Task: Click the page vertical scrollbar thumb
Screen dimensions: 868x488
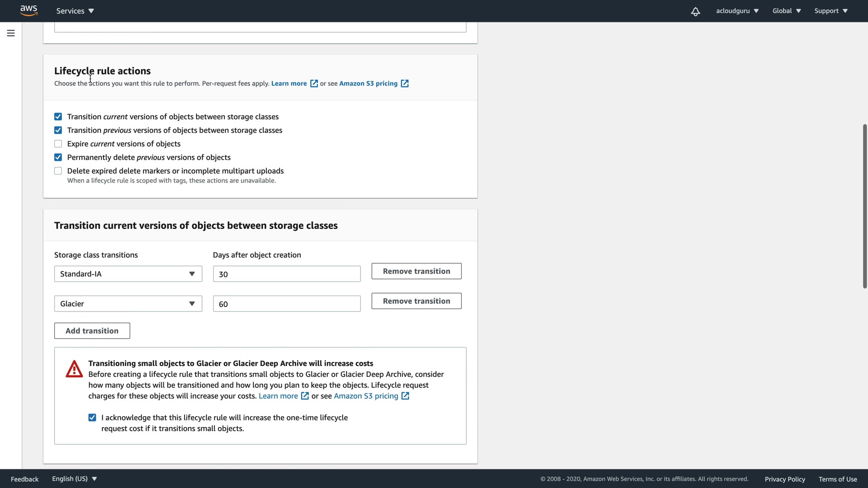Action: (x=864, y=206)
